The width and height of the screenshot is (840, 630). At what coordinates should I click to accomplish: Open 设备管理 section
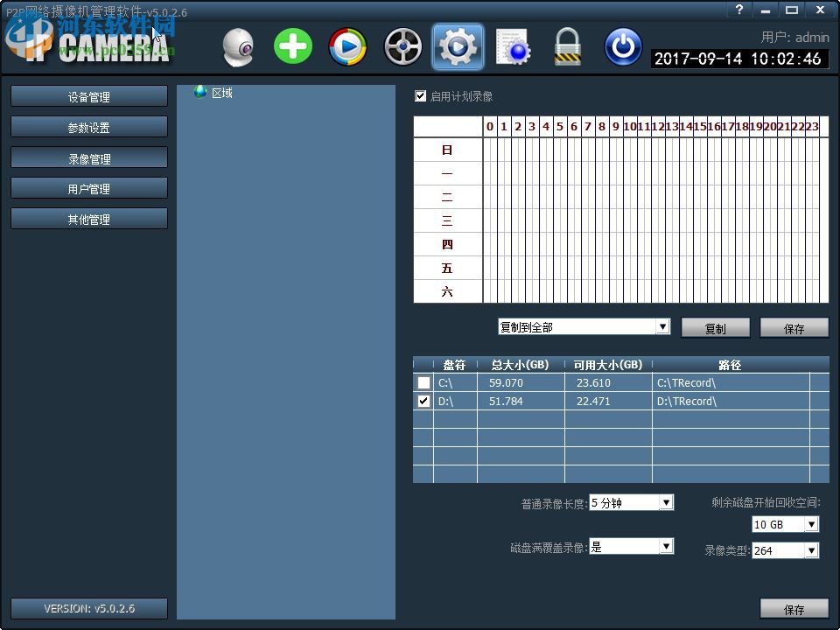pos(89,97)
